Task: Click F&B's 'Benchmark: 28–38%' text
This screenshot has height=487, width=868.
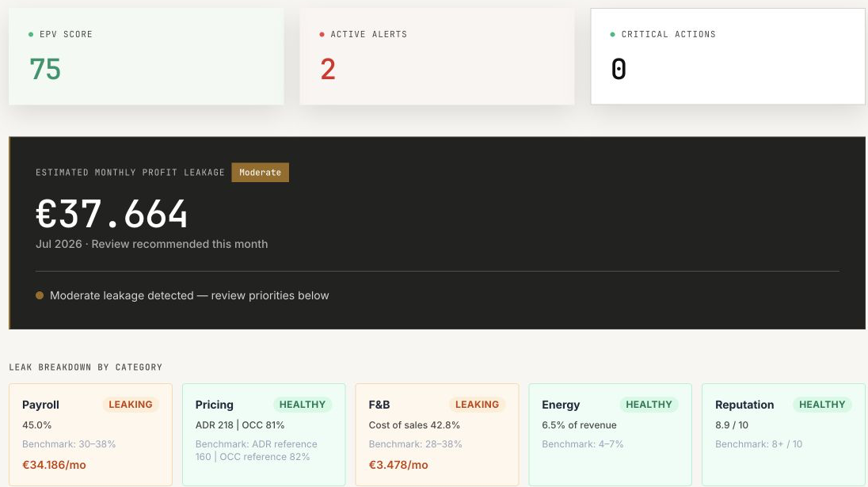Action: coord(415,443)
